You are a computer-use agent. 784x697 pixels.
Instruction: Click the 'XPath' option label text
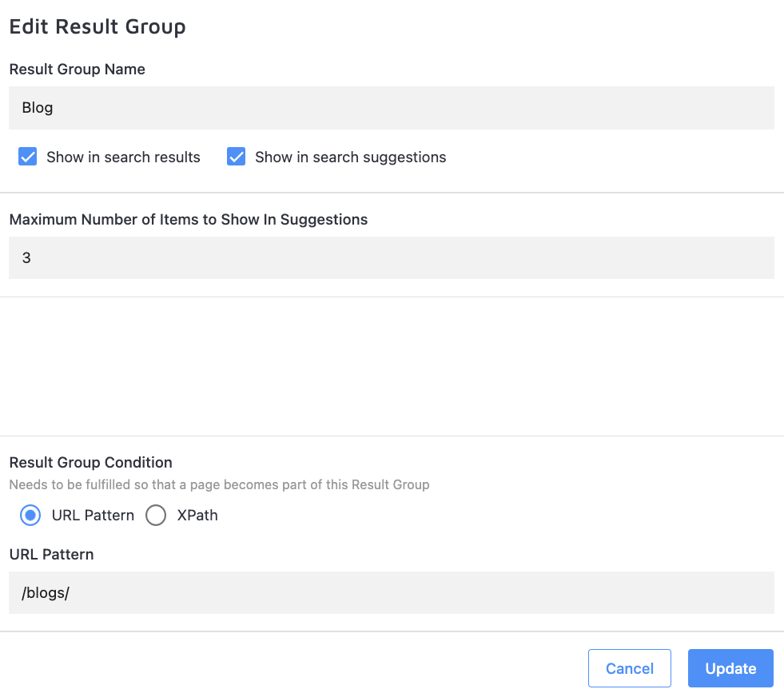[x=197, y=516]
